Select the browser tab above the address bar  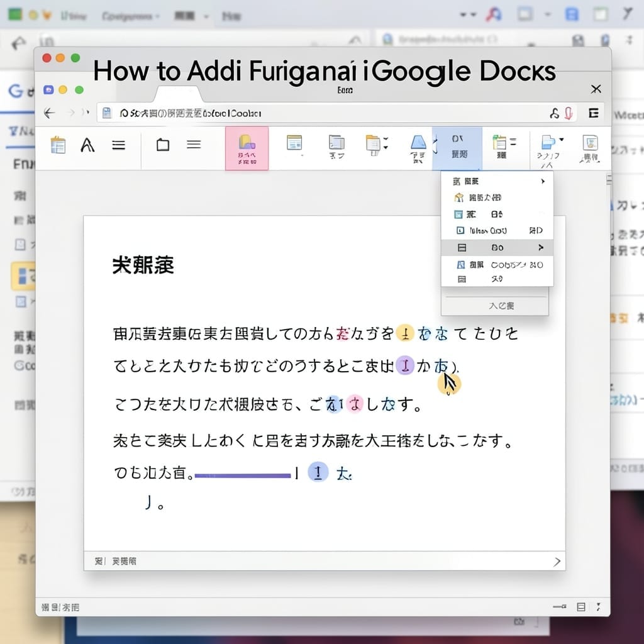click(x=178, y=94)
